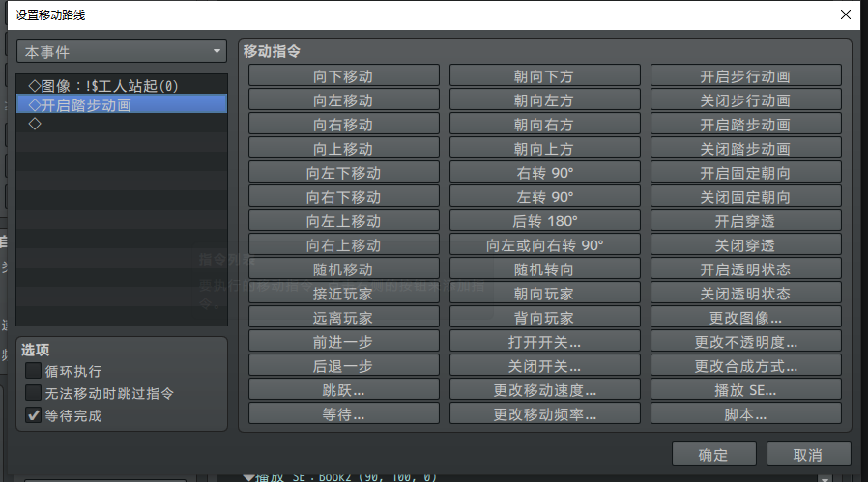Viewport: 868px width, 482px height.
Task: Open the 更改不透明度... dialog
Action: point(745,342)
